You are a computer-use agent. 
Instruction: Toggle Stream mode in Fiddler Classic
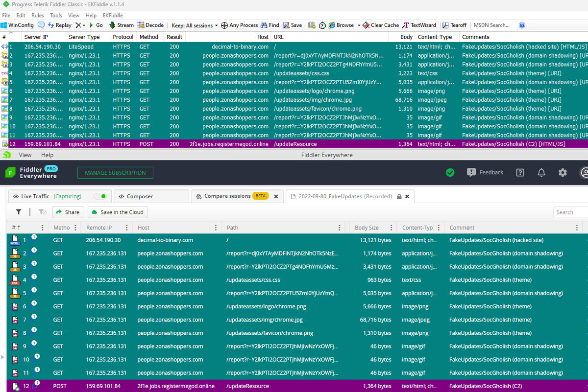click(122, 25)
